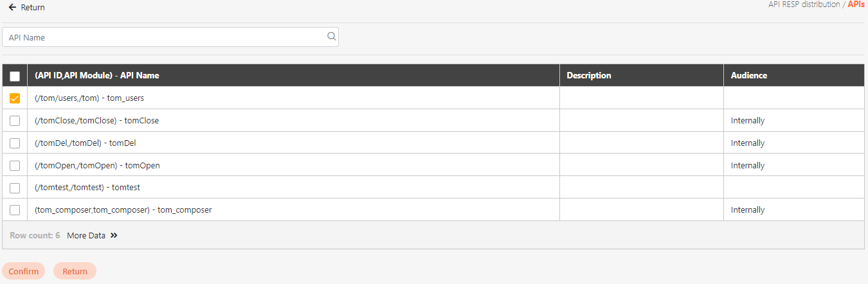Image resolution: width=868 pixels, height=284 pixels.
Task: Tick the tomtest row checkbox
Action: click(x=15, y=188)
